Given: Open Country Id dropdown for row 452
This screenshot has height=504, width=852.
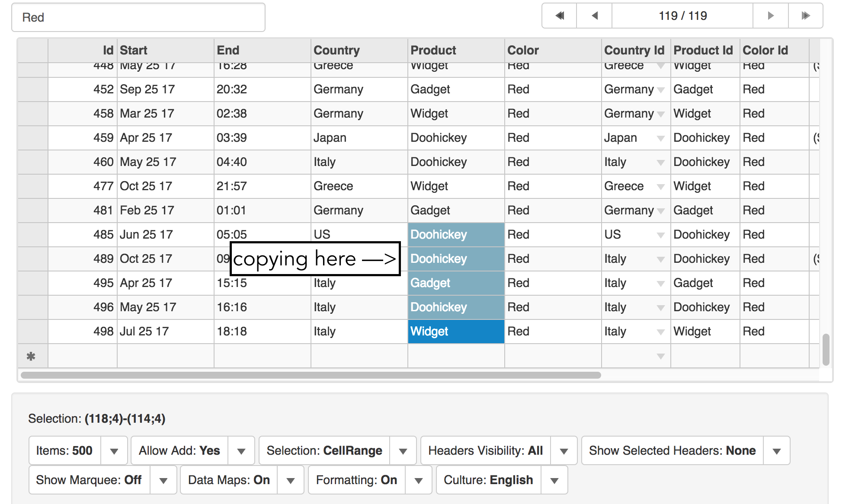Looking at the screenshot, I should tap(660, 90).
